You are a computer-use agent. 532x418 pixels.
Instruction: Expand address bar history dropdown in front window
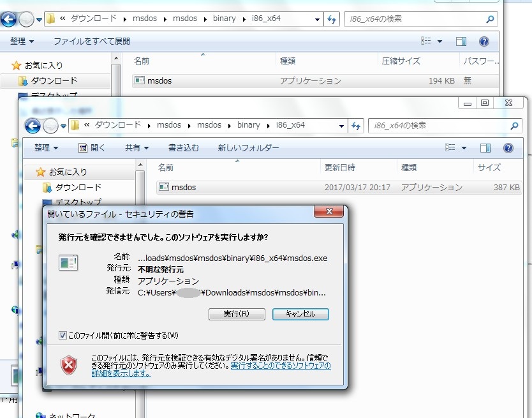click(341, 125)
